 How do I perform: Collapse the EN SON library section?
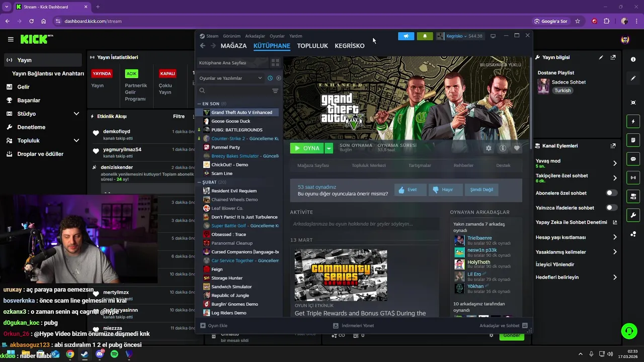pyautogui.click(x=199, y=104)
